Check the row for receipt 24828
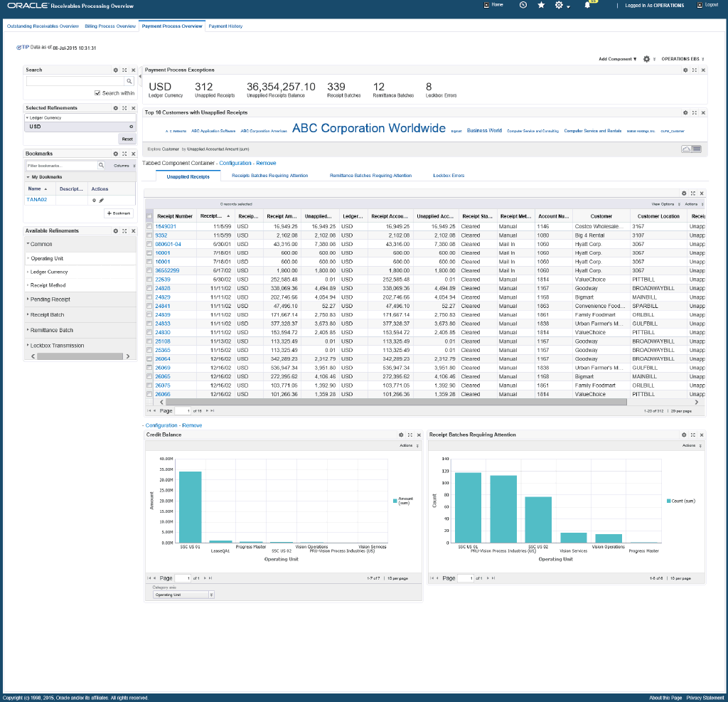Viewport: 728px width, 702px height. point(149,288)
